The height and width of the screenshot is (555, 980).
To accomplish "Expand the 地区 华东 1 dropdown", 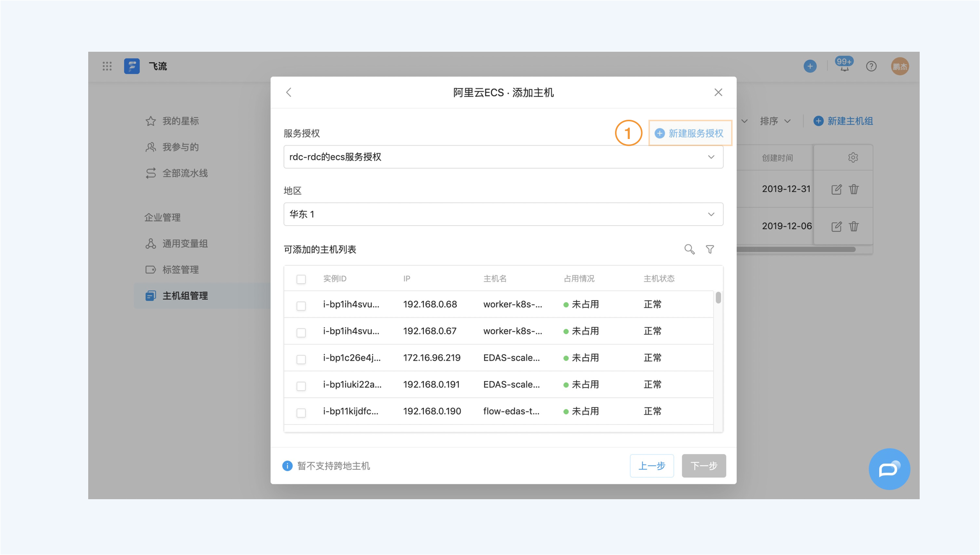I will (x=503, y=214).
